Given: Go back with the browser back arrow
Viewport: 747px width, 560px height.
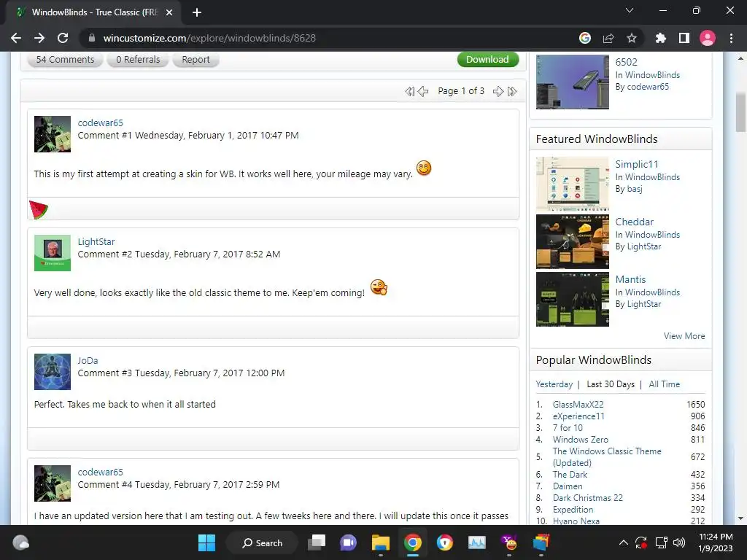Looking at the screenshot, I should pos(16,38).
